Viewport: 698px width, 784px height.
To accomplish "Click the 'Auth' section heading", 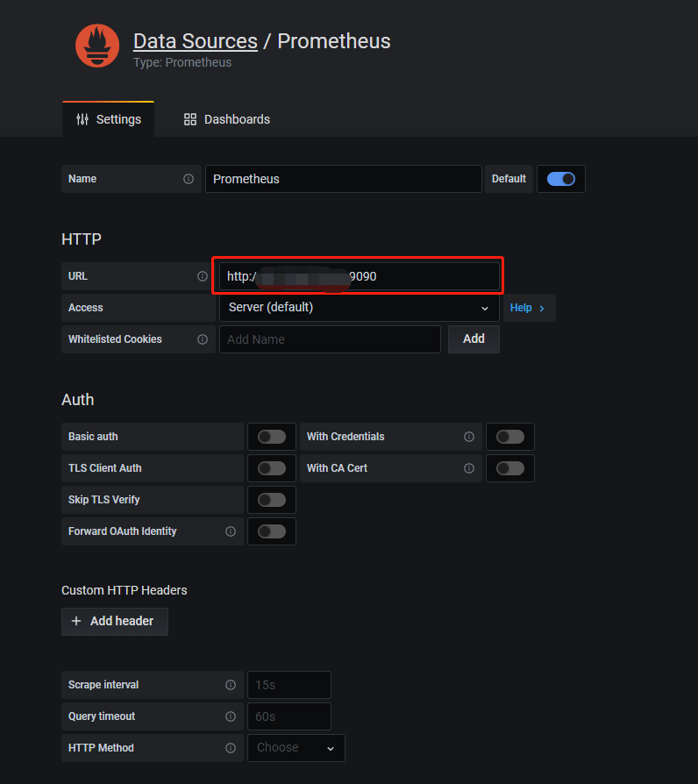I will pos(77,400).
